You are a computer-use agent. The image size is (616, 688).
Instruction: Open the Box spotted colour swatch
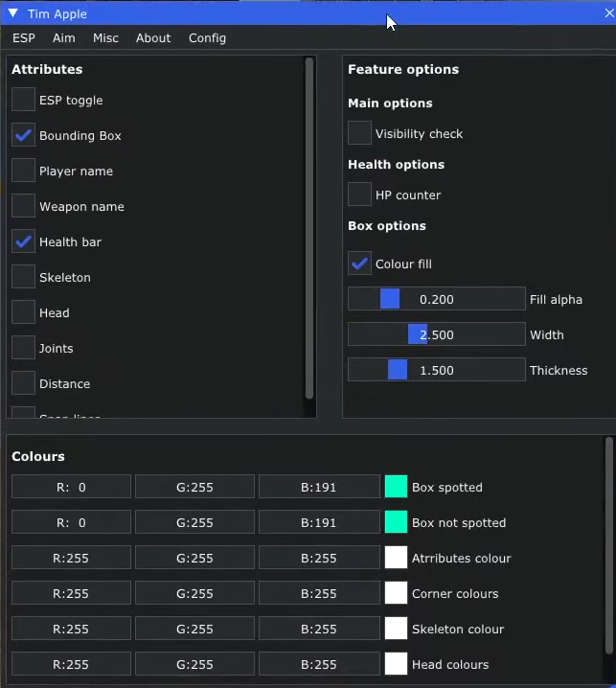(396, 487)
